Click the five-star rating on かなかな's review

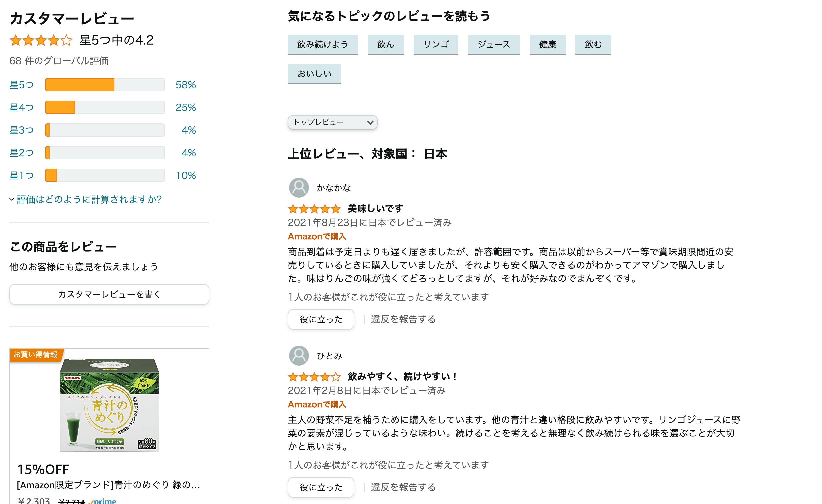pyautogui.click(x=314, y=209)
